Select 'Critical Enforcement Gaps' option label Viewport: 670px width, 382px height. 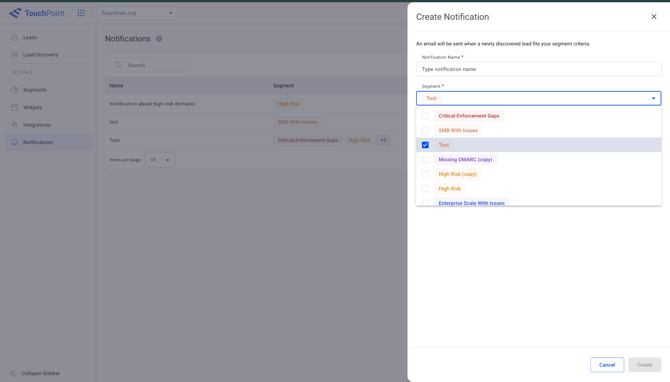pos(469,116)
